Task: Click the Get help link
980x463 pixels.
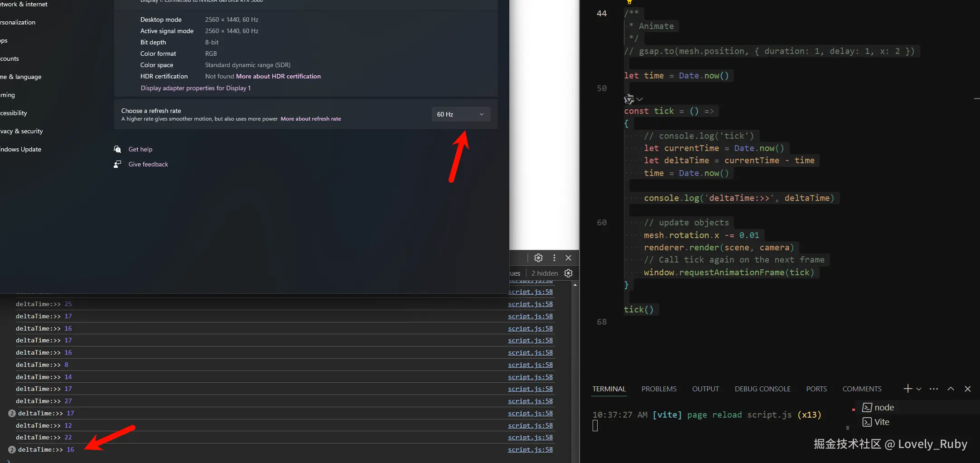Action: coord(140,149)
